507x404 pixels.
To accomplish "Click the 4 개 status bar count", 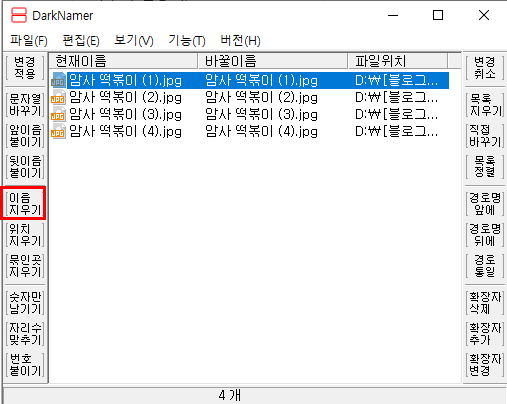I will pyautogui.click(x=230, y=396).
